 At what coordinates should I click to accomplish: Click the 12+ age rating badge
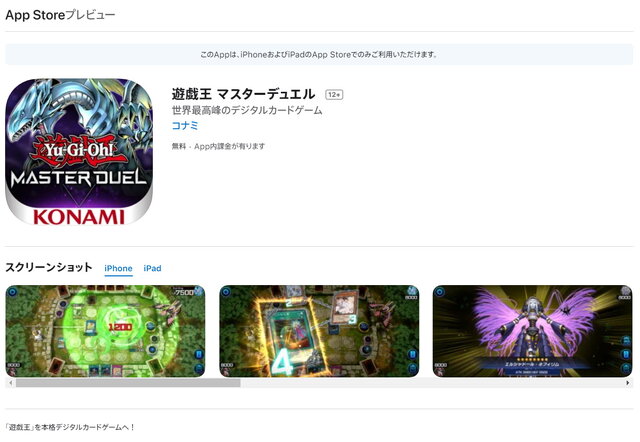(334, 95)
